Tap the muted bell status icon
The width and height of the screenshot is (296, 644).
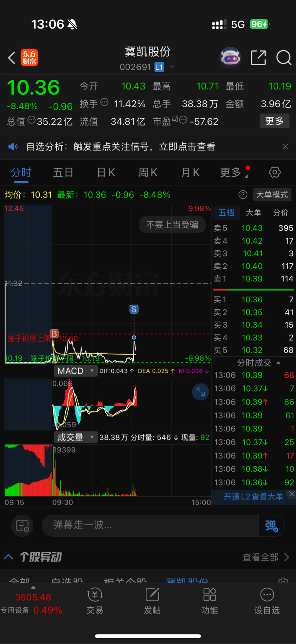[x=72, y=25]
